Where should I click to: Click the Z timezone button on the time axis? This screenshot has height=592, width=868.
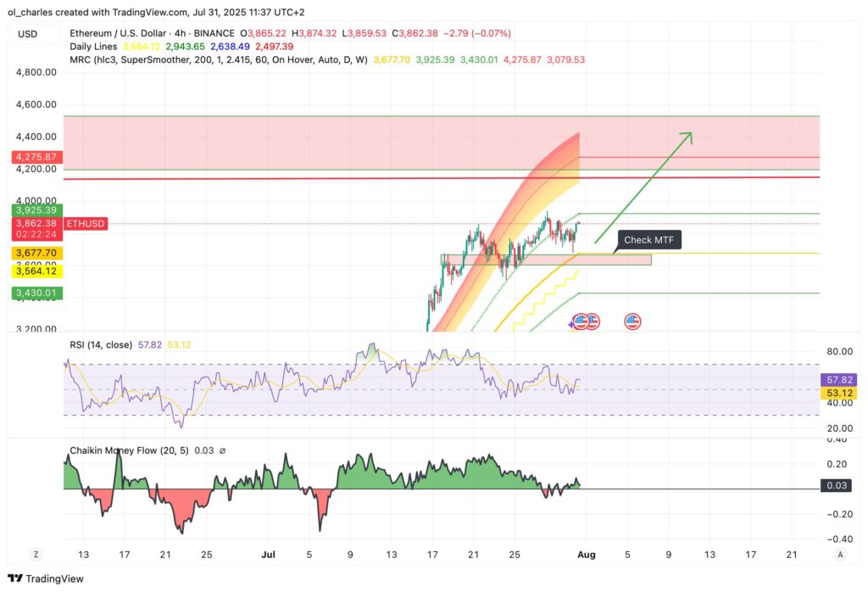[x=36, y=553]
